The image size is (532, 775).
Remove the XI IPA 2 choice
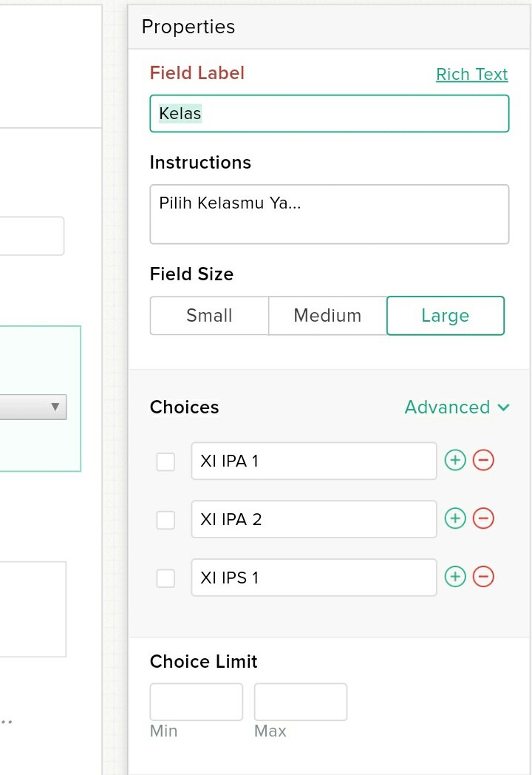(483, 518)
